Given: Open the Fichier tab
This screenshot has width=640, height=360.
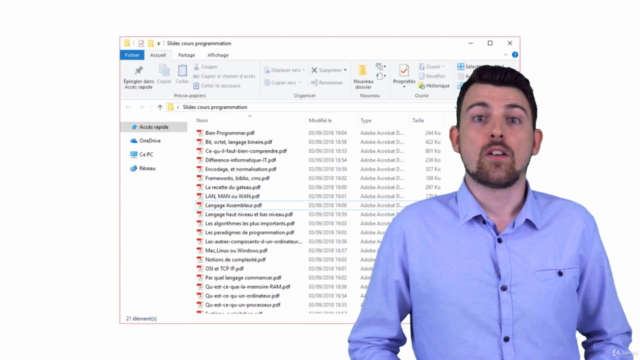Looking at the screenshot, I should point(132,55).
